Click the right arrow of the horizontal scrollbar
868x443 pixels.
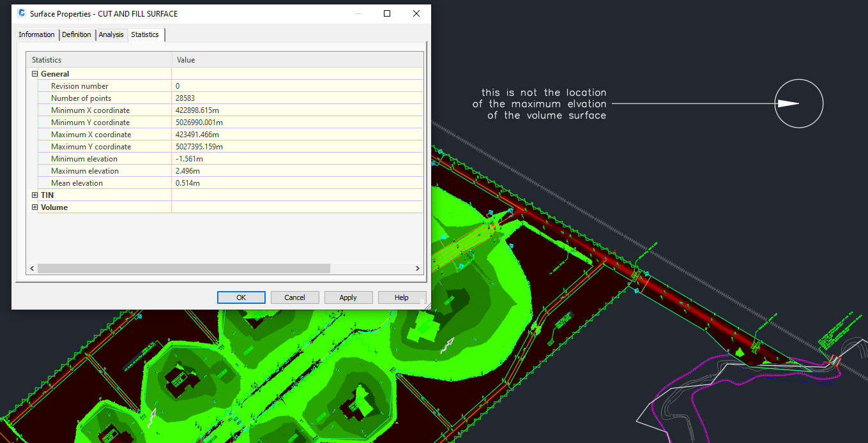[418, 268]
